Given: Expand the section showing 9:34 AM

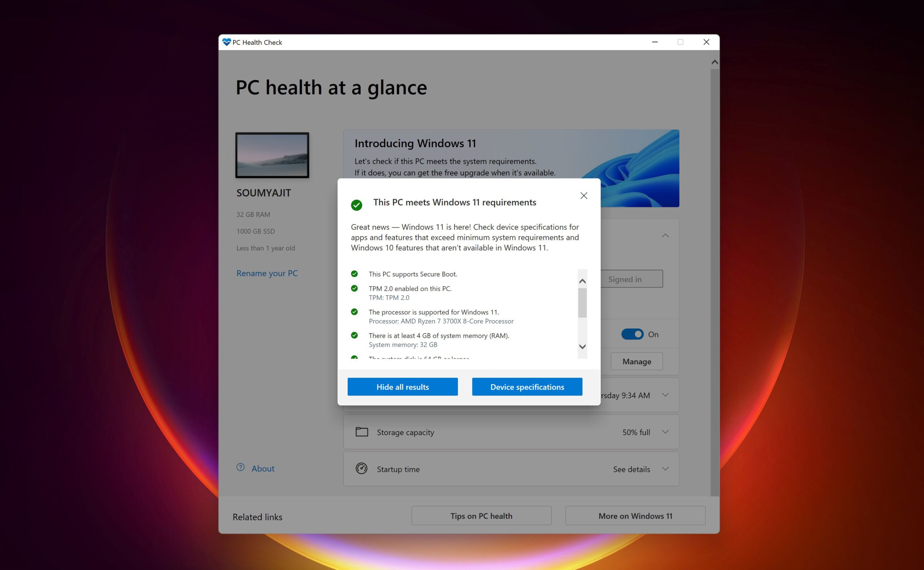Looking at the screenshot, I should coord(665,395).
